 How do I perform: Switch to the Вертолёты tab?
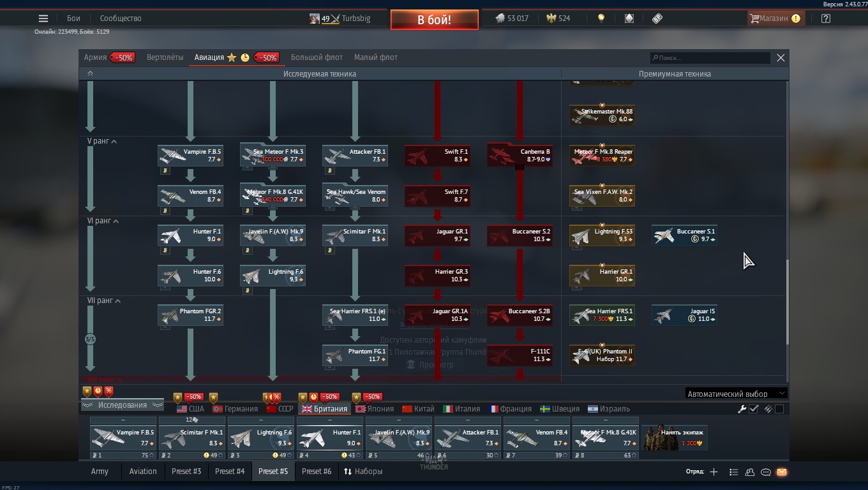click(x=165, y=57)
